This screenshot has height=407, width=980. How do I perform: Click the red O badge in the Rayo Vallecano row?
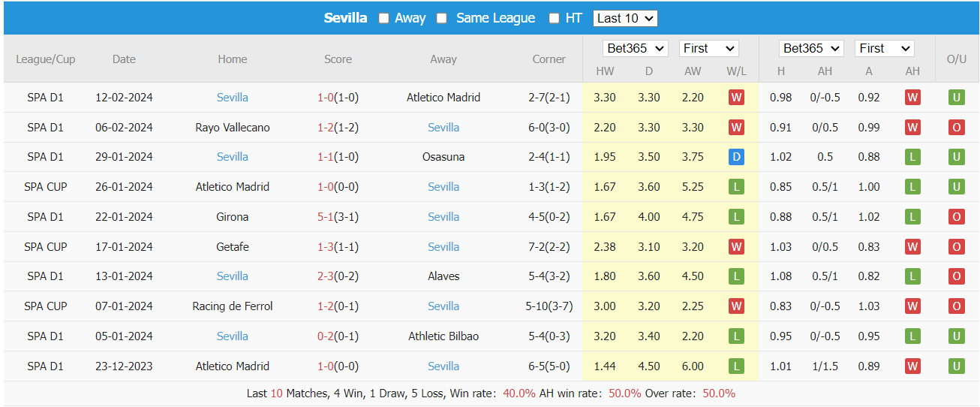point(956,128)
